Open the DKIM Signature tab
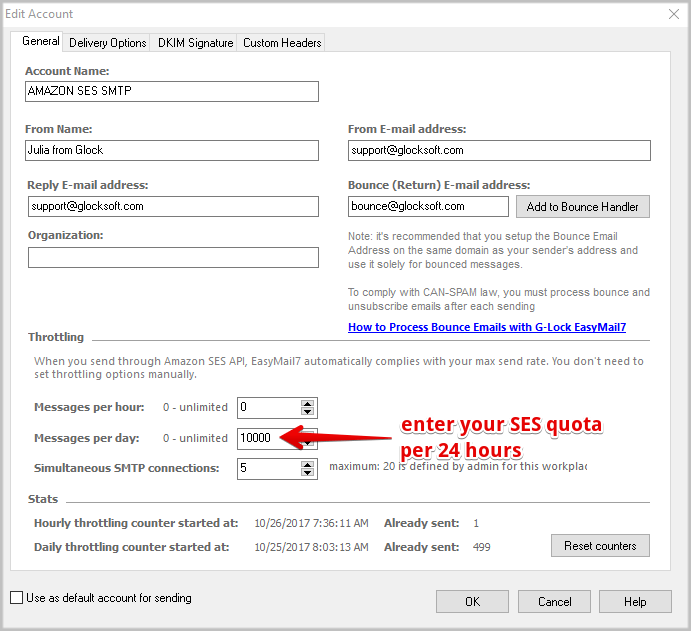691x631 pixels. coord(195,43)
